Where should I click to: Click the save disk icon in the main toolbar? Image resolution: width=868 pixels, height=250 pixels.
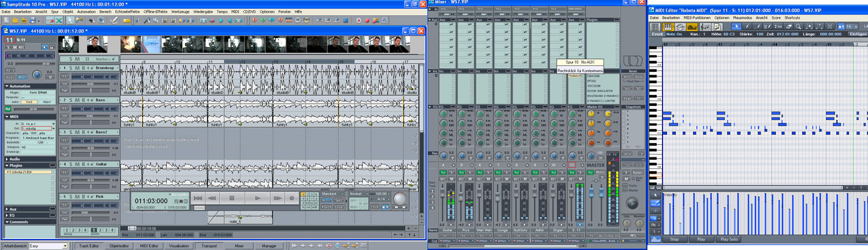[32, 20]
